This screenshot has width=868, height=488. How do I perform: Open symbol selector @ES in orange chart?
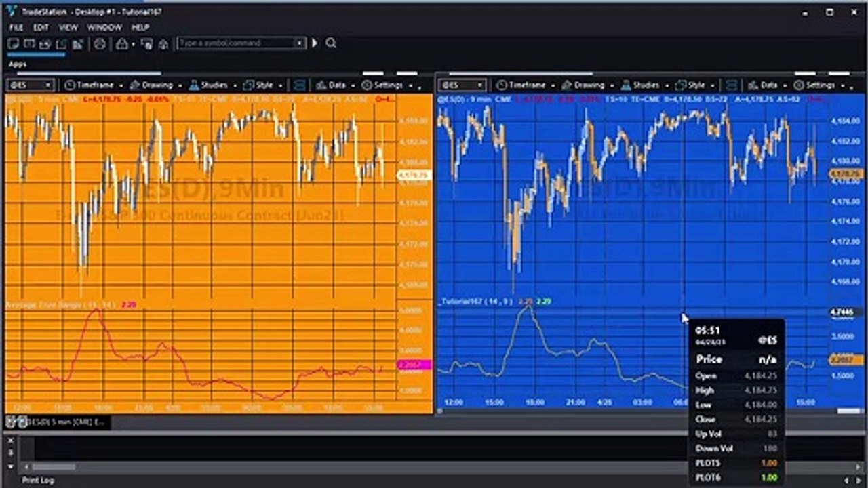[30, 85]
